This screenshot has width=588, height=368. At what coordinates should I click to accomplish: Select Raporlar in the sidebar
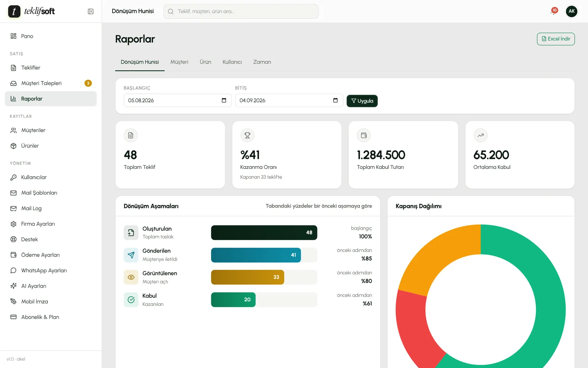point(51,99)
